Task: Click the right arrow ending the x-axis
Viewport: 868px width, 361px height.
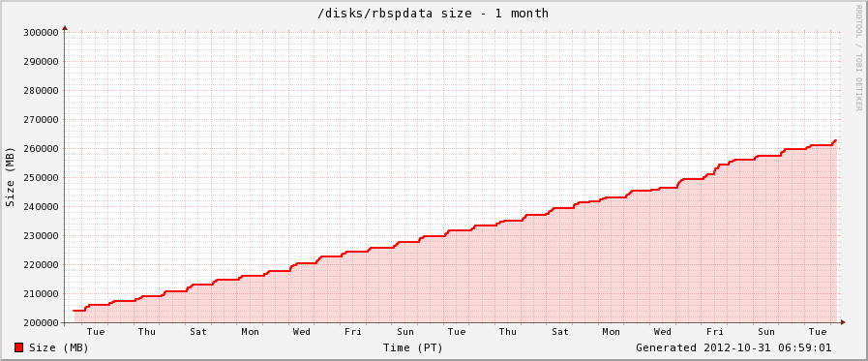Action: click(x=843, y=321)
